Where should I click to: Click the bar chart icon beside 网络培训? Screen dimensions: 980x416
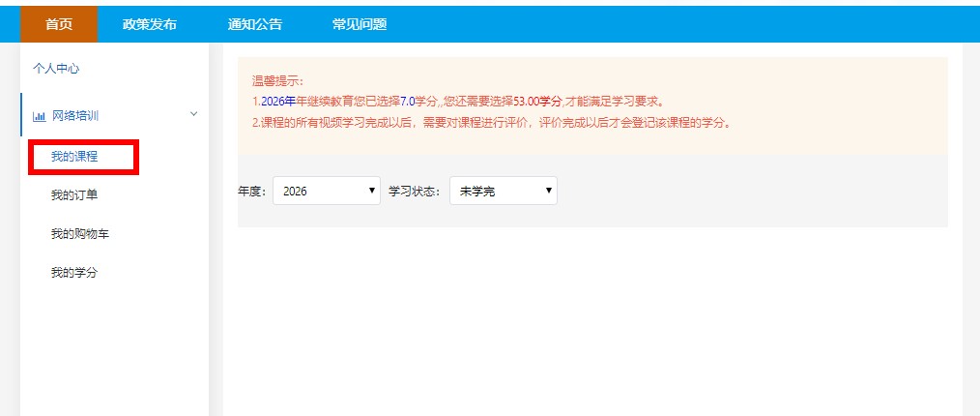click(x=40, y=116)
